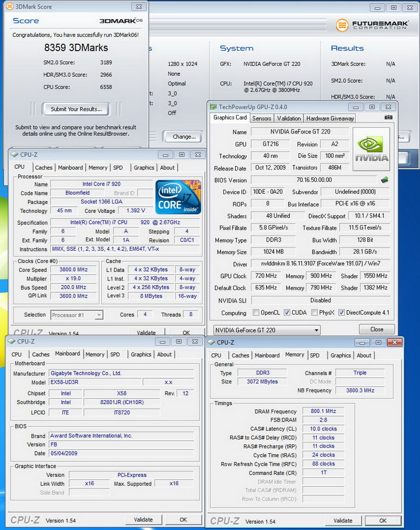Click the BIOS Date 05/04/2009 value
Viewport: 420px width, 530px height.
coord(121,453)
